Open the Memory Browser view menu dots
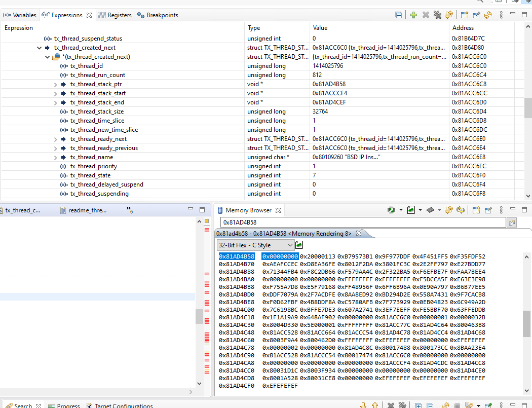The width and height of the screenshot is (532, 408). [501, 209]
